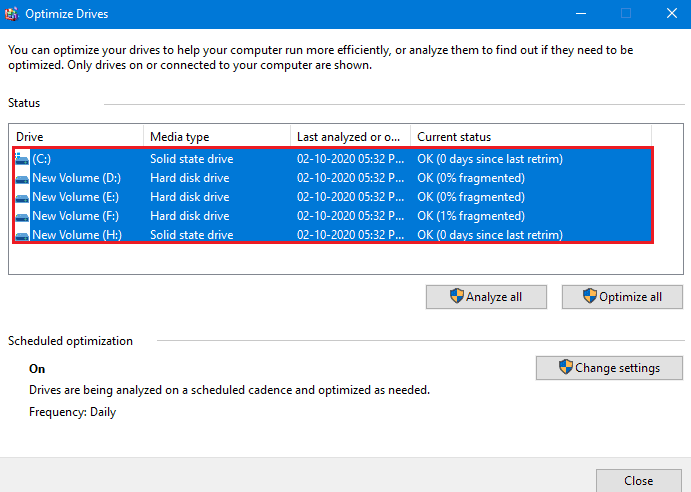
Task: Click Hard disk drive cell for F:
Action: tap(189, 216)
